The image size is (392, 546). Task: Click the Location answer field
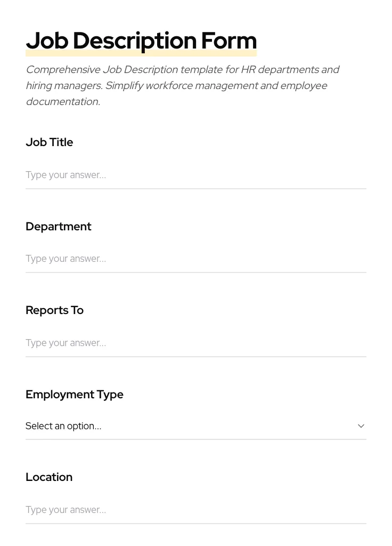196,510
